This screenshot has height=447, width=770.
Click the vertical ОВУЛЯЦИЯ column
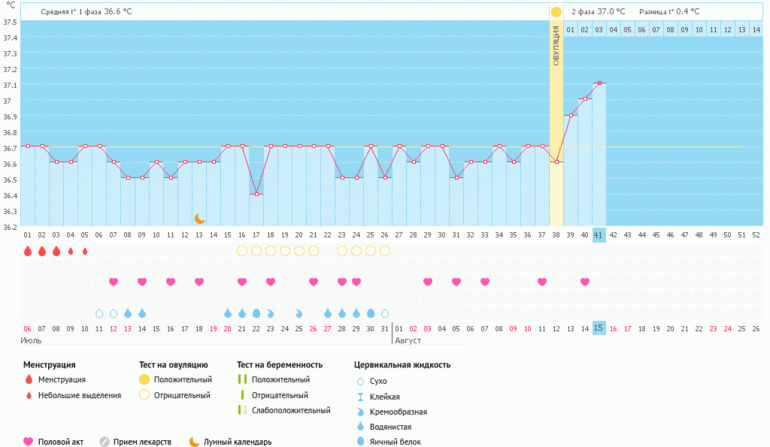[x=556, y=120]
